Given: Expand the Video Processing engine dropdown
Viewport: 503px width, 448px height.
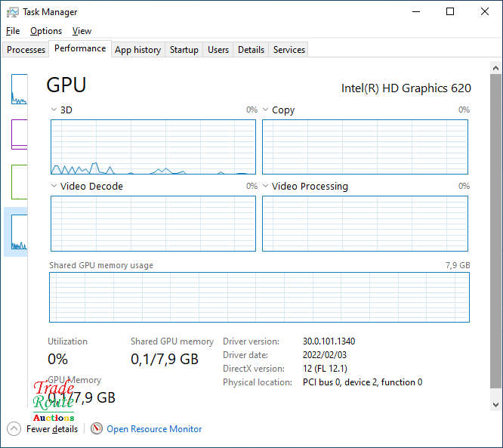Looking at the screenshot, I should 266,186.
